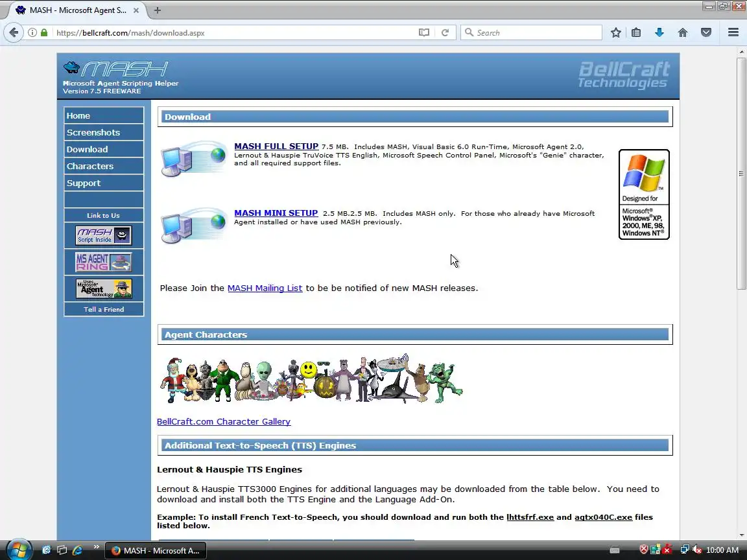Open Screenshots in the sidebar menu
Viewport: 747px width, 560px height.
point(104,132)
